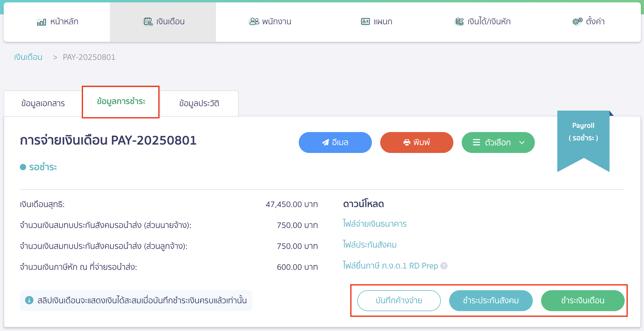Switch to the ข้อมูลการชำระ tab
Viewport: 644px width, 331px height.
click(121, 101)
